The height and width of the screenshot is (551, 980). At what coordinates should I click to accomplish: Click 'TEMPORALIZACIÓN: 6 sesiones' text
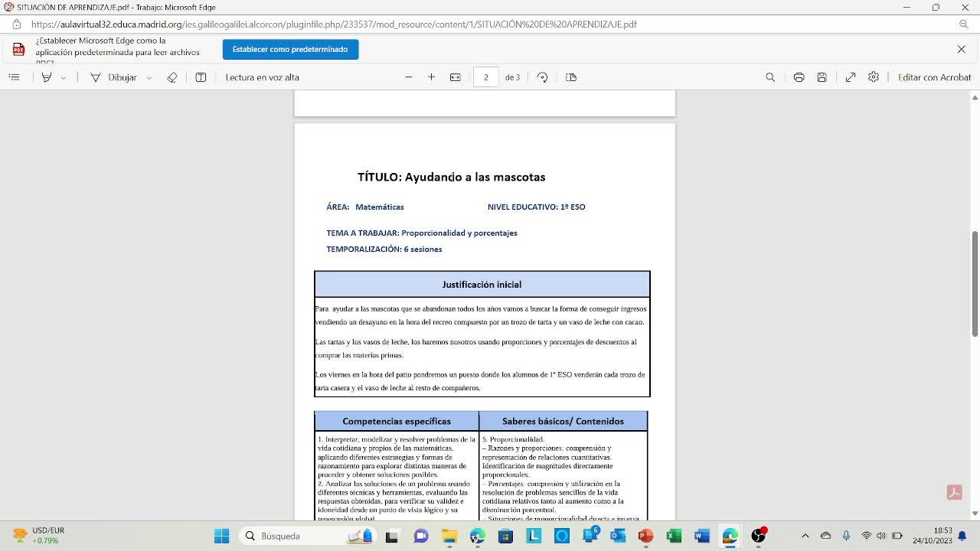point(384,249)
